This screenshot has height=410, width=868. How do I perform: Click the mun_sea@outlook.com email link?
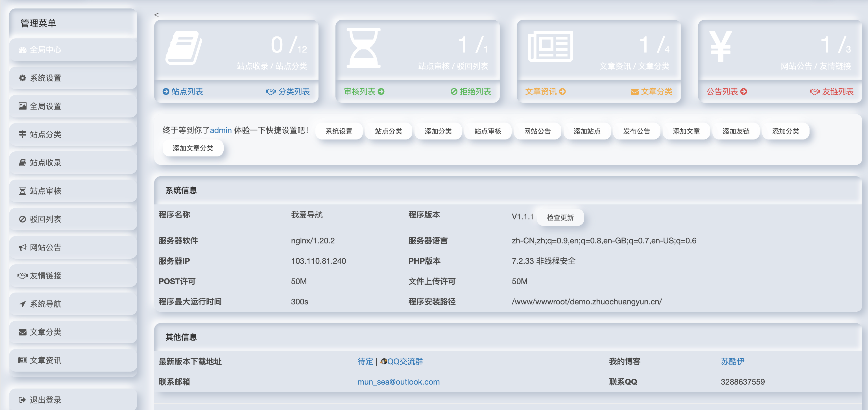(399, 382)
